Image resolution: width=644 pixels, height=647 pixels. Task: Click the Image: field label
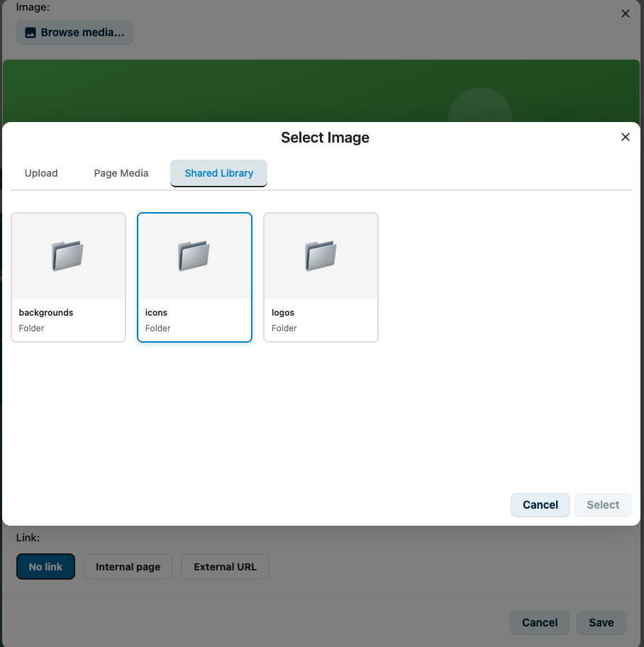click(33, 7)
